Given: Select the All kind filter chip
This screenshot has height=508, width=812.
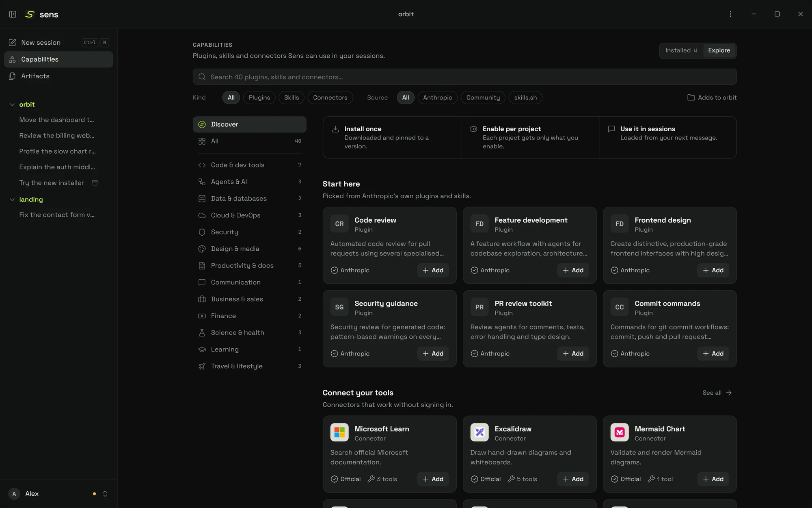Looking at the screenshot, I should (231, 98).
